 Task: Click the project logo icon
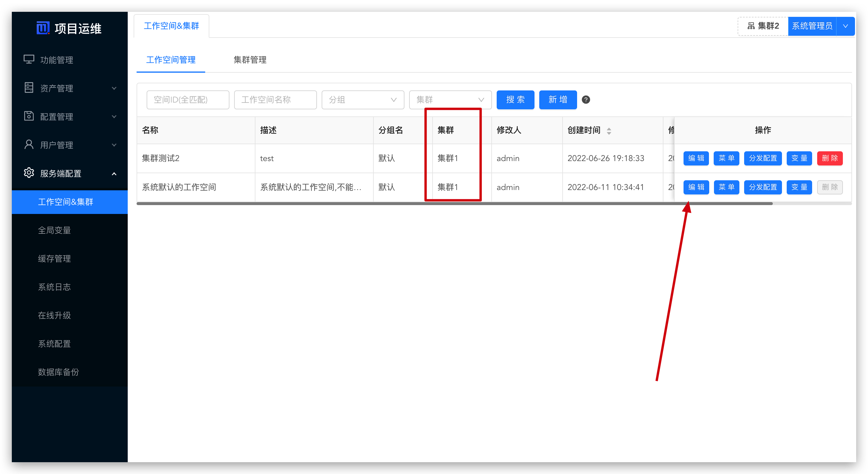click(x=43, y=28)
